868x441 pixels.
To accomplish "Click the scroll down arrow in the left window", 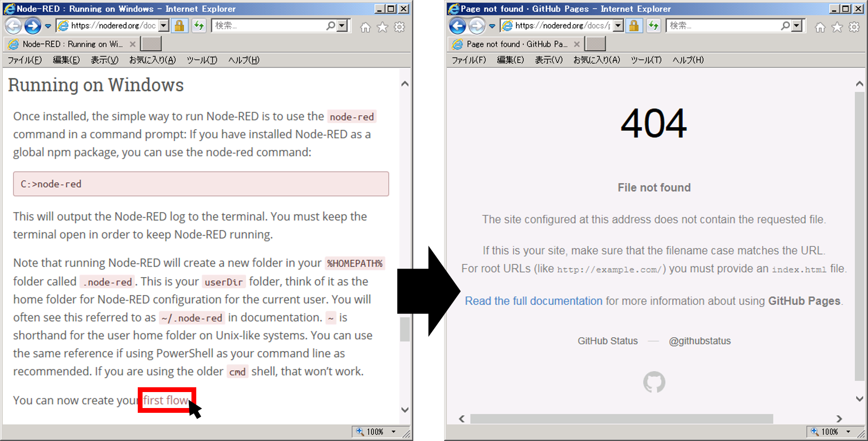I will tap(405, 410).
